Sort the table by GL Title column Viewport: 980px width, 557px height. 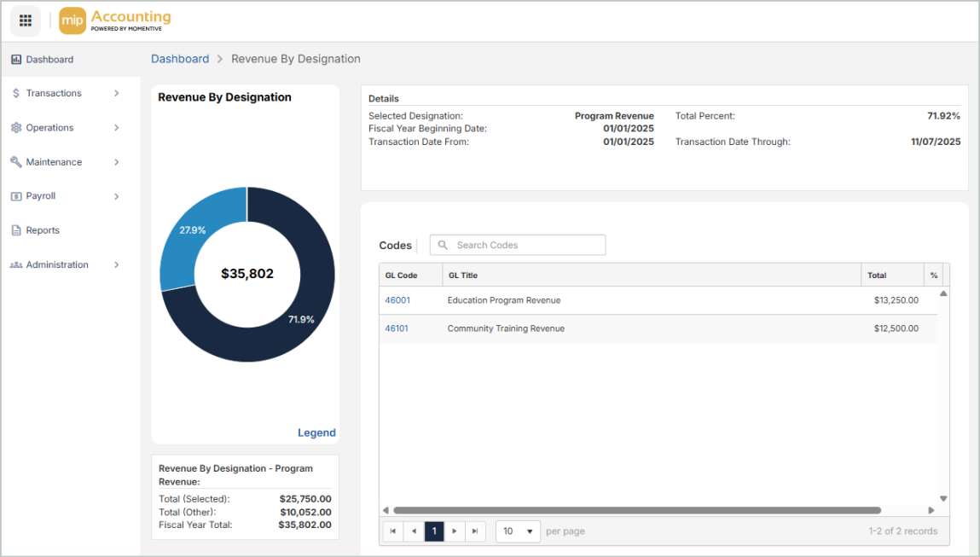(463, 276)
